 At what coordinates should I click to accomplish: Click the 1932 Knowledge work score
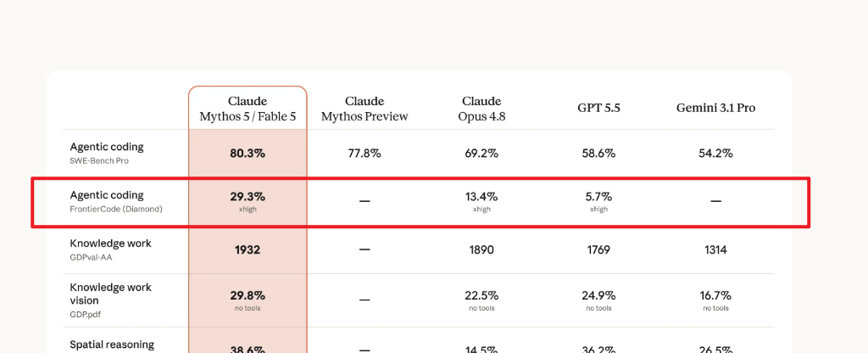pyautogui.click(x=248, y=250)
